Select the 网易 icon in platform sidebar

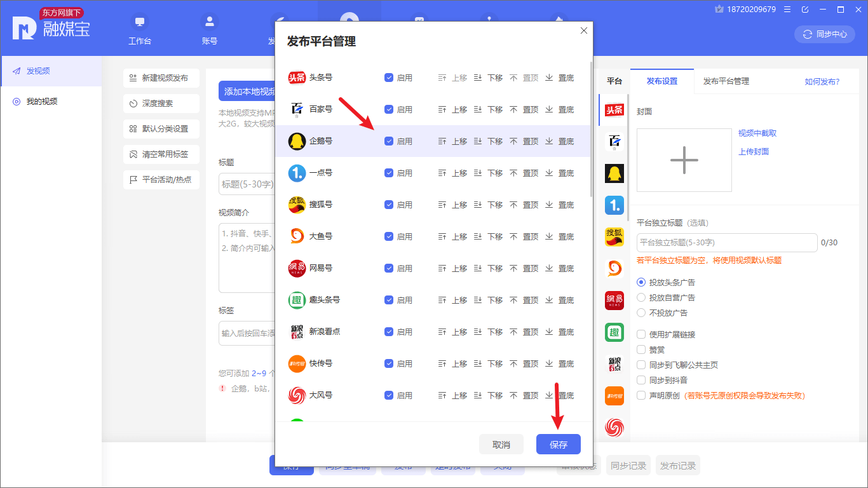(614, 301)
